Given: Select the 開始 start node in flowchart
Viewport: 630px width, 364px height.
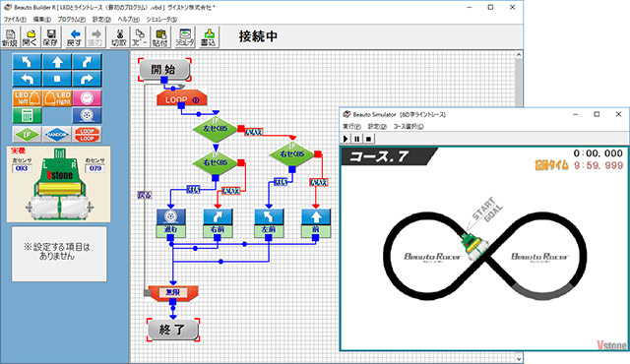Looking at the screenshot, I should 164,70.
